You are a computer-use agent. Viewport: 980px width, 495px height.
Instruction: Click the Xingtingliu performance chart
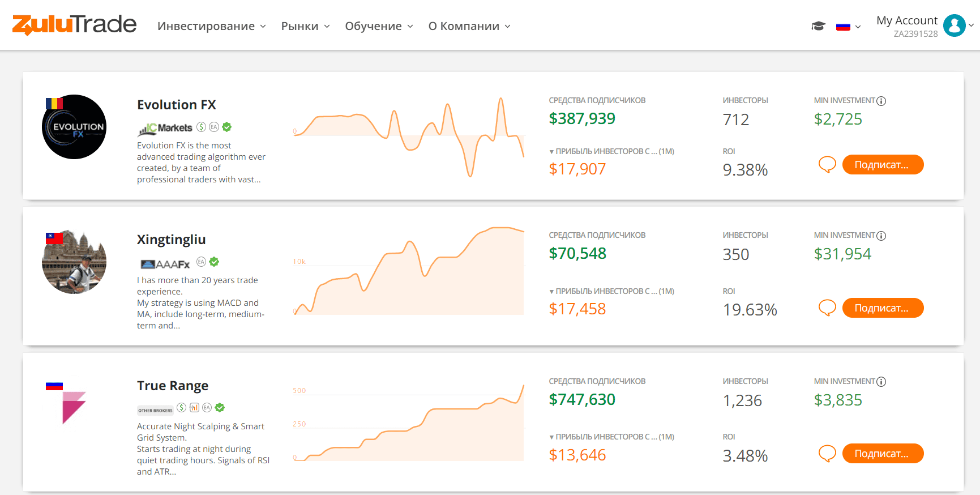[x=408, y=271]
